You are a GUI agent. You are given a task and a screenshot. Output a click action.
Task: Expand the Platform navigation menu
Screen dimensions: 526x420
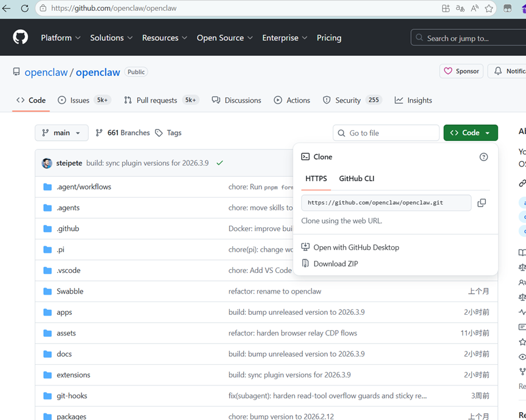tap(60, 38)
